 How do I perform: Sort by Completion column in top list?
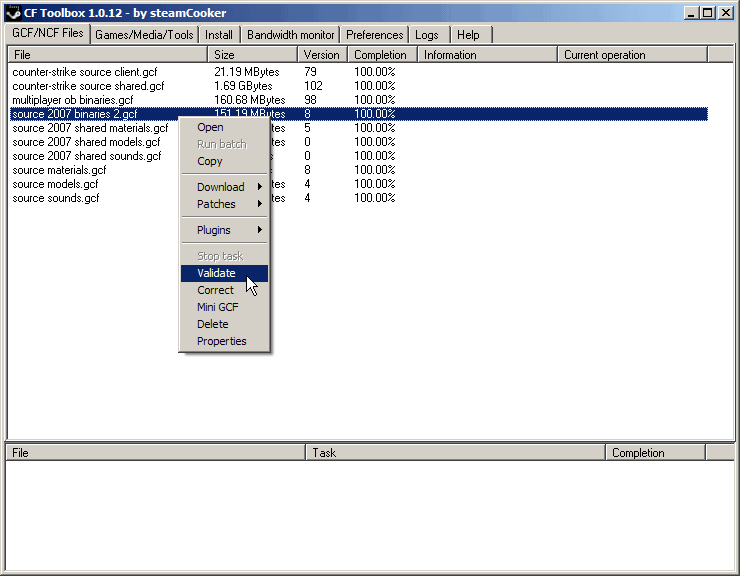coord(383,55)
